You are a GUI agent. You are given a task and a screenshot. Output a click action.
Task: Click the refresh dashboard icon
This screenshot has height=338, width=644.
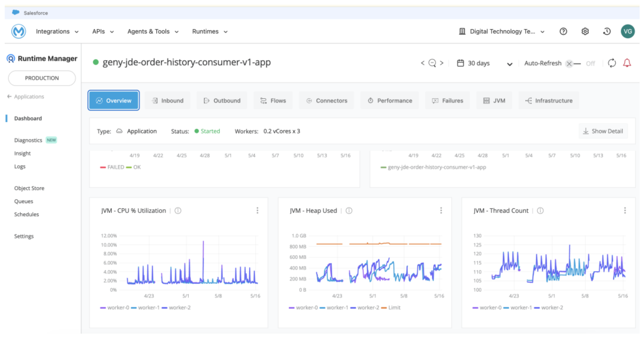[x=612, y=63]
